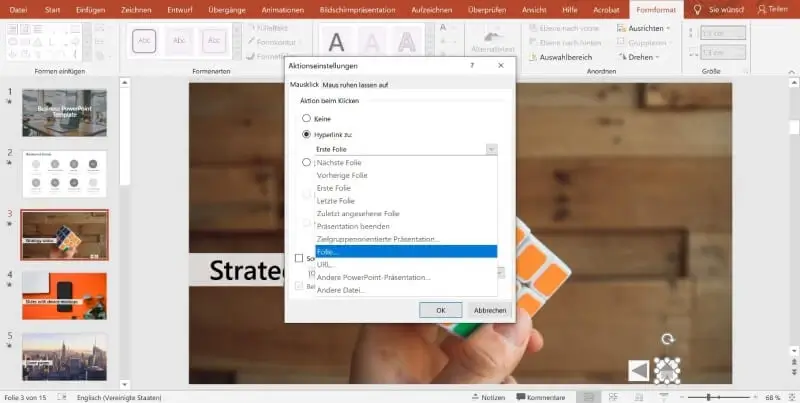Click the help question mark in dialog
Screen dimensions: 800x403
click(x=472, y=65)
